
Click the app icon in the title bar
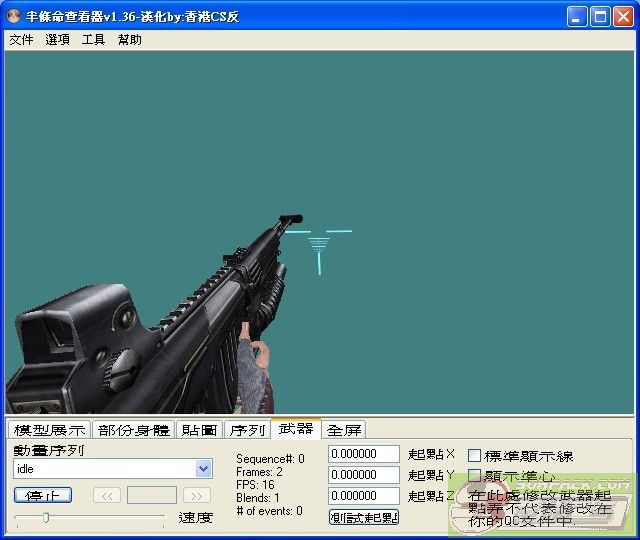pyautogui.click(x=14, y=17)
